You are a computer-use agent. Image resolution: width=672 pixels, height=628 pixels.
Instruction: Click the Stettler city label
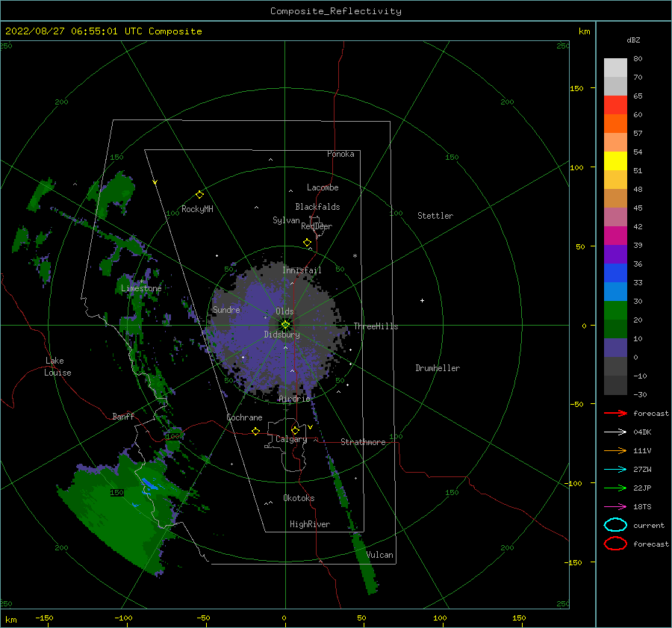point(435,216)
